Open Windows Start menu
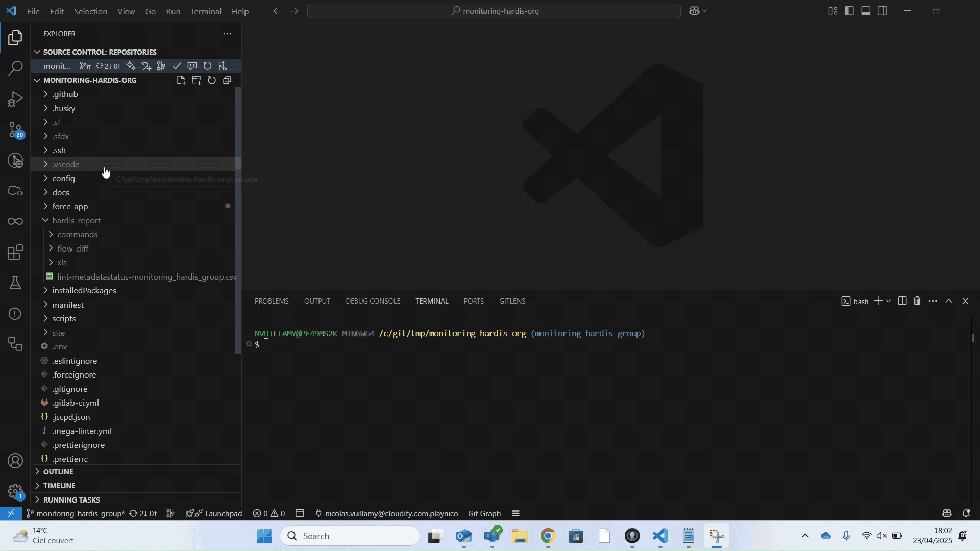This screenshot has width=980, height=551. [264, 536]
